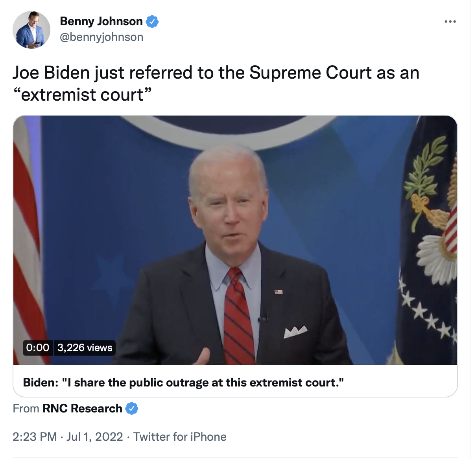The height and width of the screenshot is (460, 476).
Task: Click the 3,226 views counter
Action: 85,348
